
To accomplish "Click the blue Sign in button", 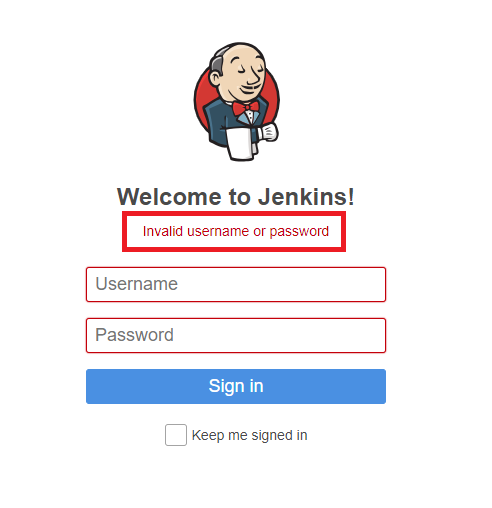I will coord(236,386).
